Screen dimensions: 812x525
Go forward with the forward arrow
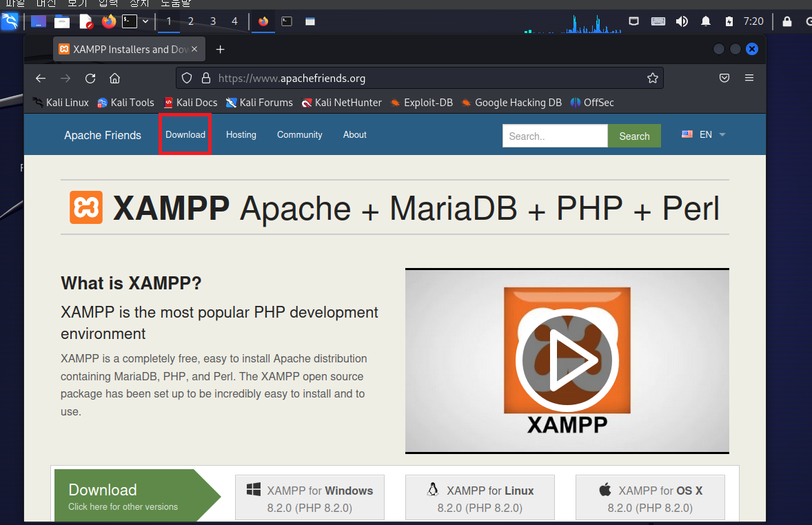[65, 78]
